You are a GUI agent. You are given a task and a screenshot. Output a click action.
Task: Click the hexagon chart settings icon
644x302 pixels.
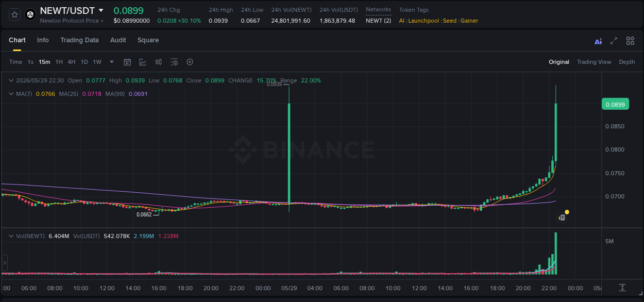coord(190,62)
